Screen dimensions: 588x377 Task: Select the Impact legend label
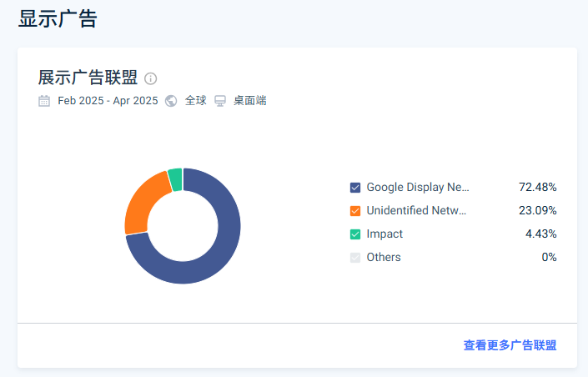pyautogui.click(x=384, y=234)
